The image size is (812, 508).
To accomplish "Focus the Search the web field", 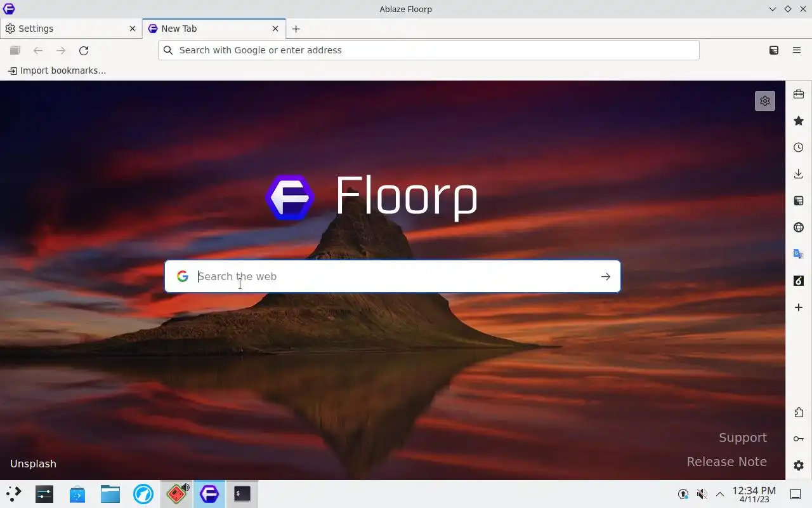I will (393, 276).
